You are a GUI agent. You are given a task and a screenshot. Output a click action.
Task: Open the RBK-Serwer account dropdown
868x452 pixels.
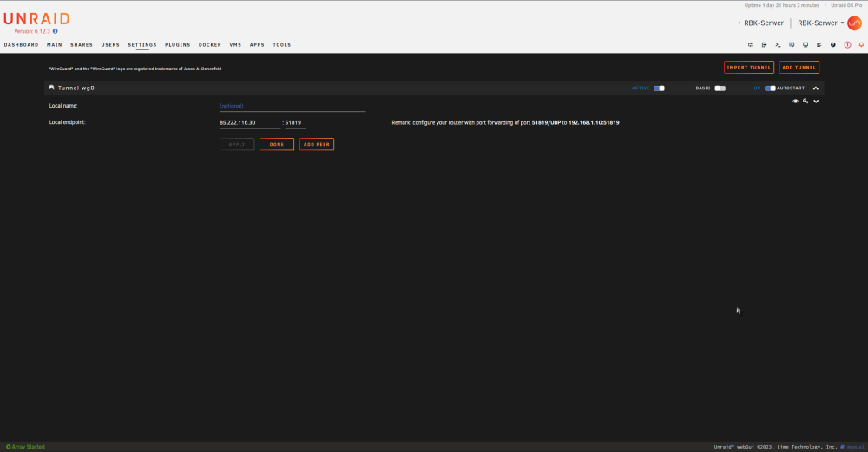click(x=821, y=23)
